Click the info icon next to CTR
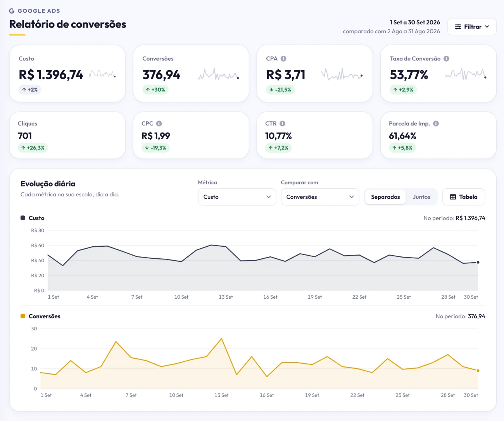Screen dimensions: 504x421 point(282,124)
